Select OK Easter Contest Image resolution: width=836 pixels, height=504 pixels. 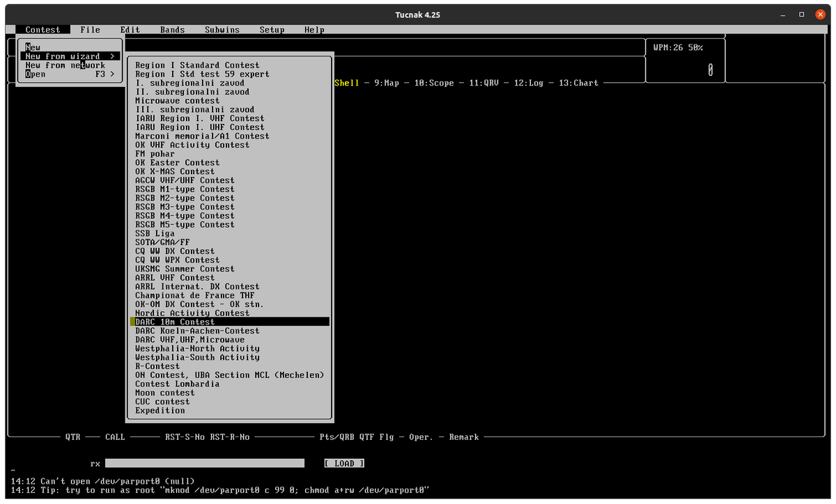click(229, 163)
